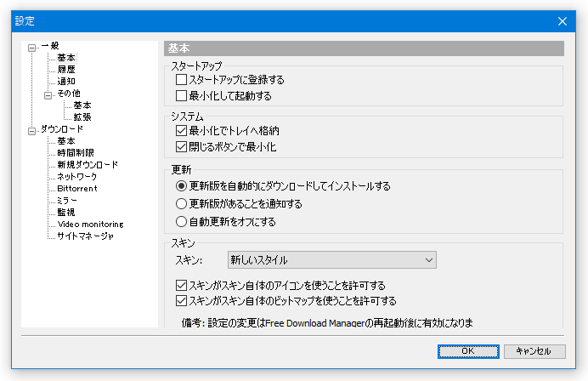The width and height of the screenshot is (588, 381).
Task: Click the 基本 gray section header
Action: [x=364, y=48]
